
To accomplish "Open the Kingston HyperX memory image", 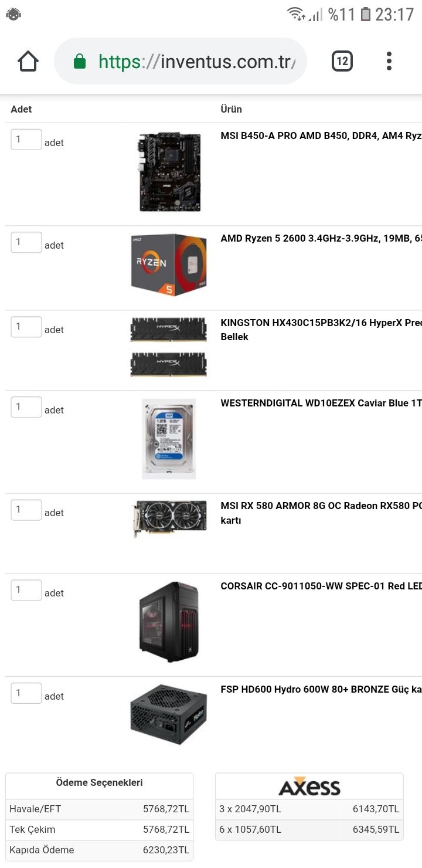I will click(169, 347).
